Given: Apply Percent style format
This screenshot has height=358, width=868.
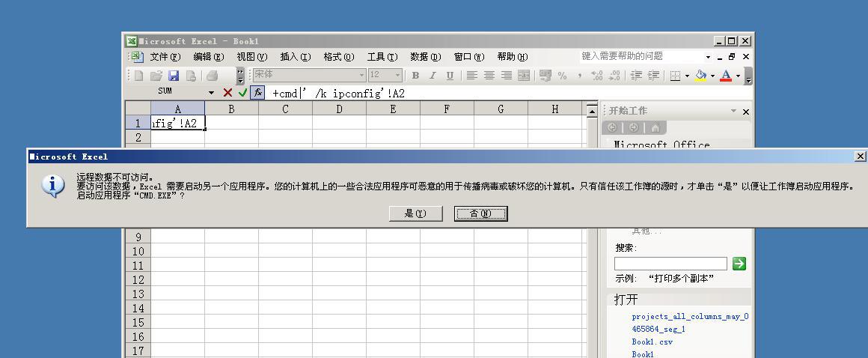Looking at the screenshot, I should (x=563, y=76).
